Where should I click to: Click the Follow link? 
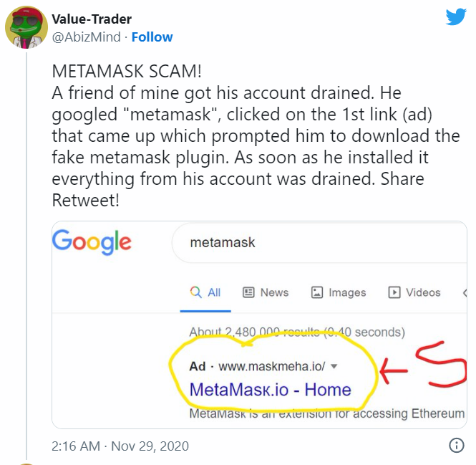coord(152,37)
